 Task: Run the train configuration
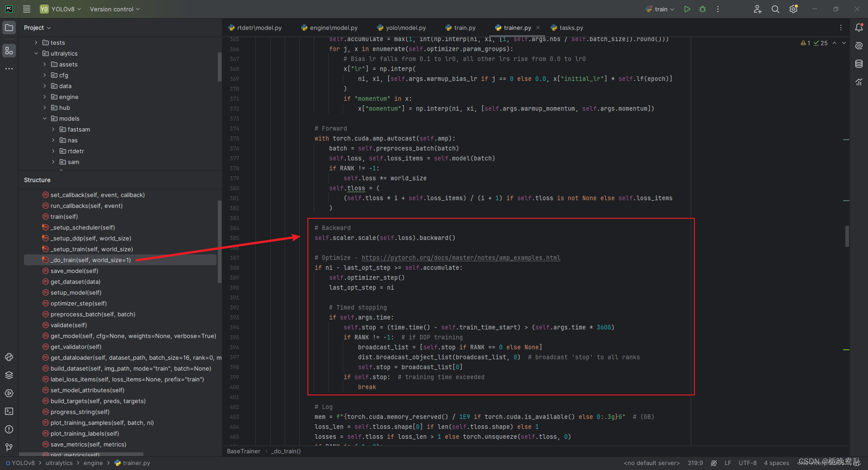687,9
